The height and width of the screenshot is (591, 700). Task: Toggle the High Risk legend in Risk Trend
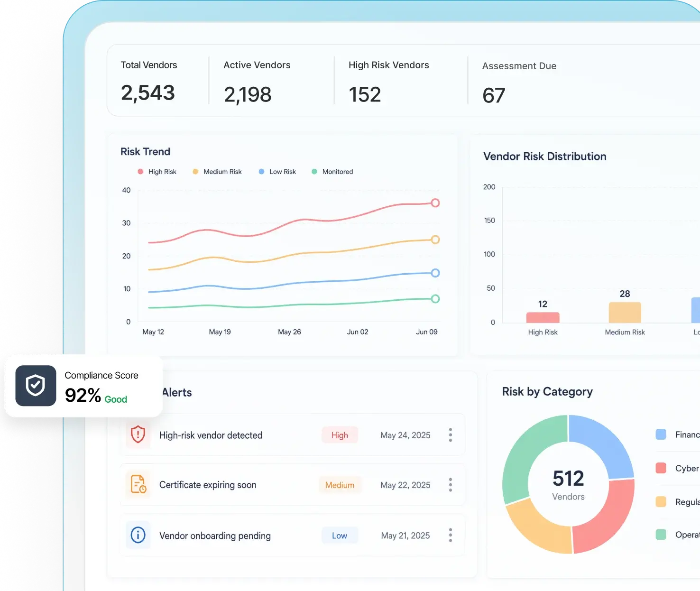[x=157, y=172]
